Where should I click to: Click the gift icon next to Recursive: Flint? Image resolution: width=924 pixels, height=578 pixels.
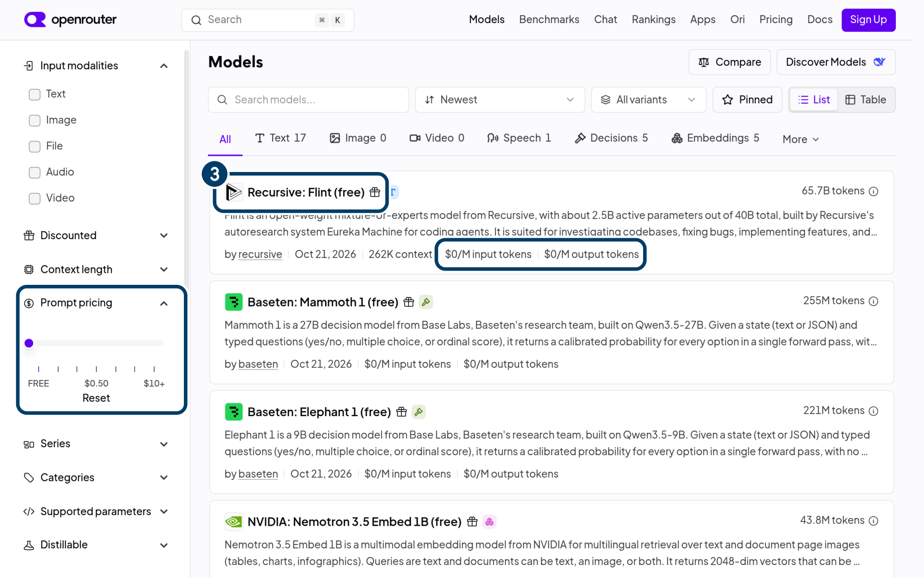pos(375,192)
